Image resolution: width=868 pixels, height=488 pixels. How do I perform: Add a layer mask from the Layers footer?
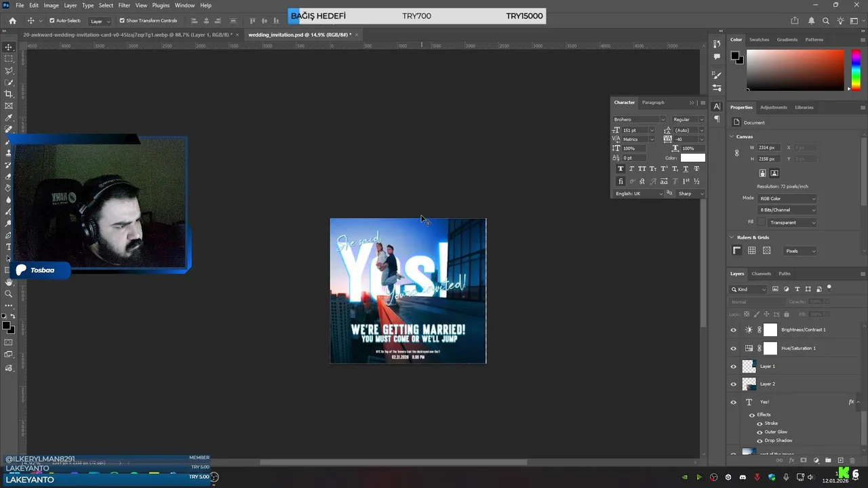[804, 460]
